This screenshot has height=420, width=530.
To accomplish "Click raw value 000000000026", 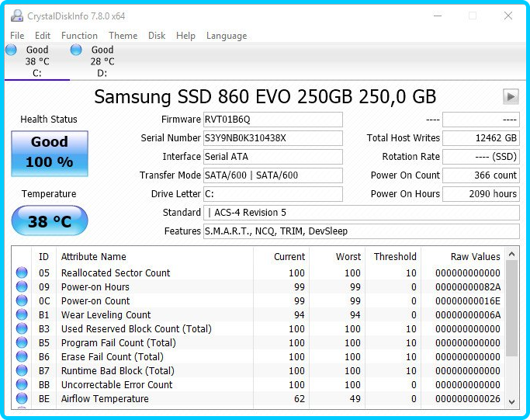I will [x=468, y=399].
